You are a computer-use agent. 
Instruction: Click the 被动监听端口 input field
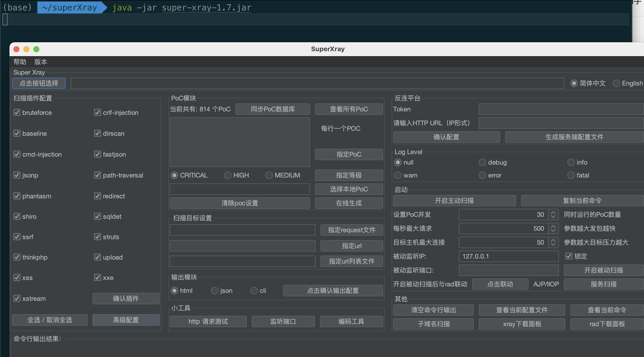(508, 270)
